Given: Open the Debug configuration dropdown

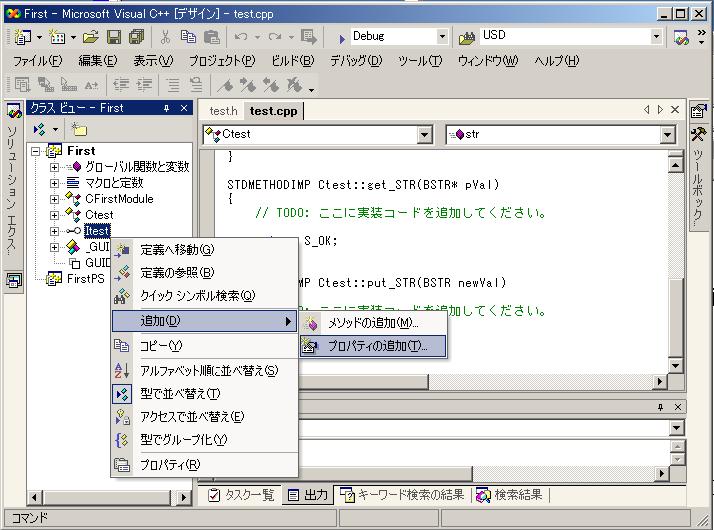Looking at the screenshot, I should tap(442, 36).
